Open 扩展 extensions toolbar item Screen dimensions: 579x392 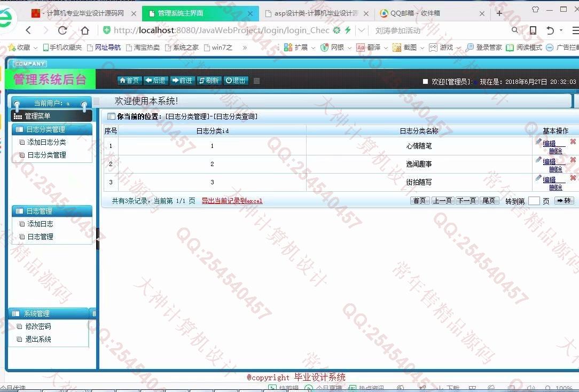296,47
